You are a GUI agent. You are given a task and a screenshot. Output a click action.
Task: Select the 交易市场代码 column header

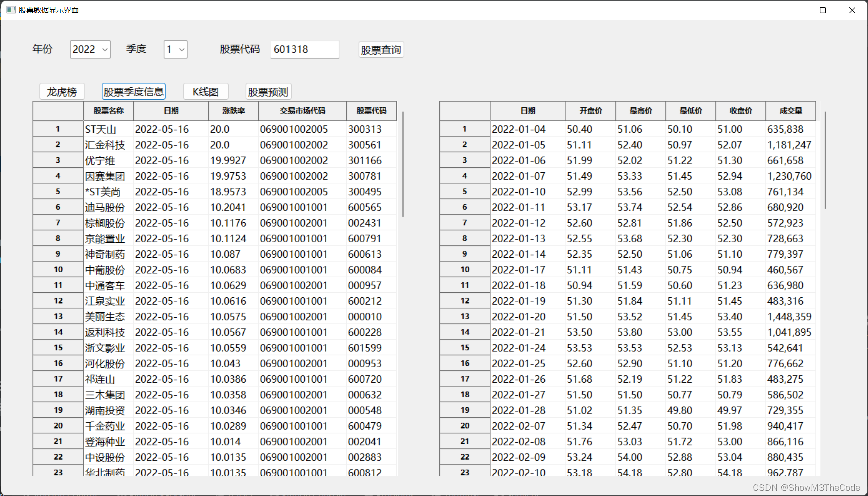303,111
